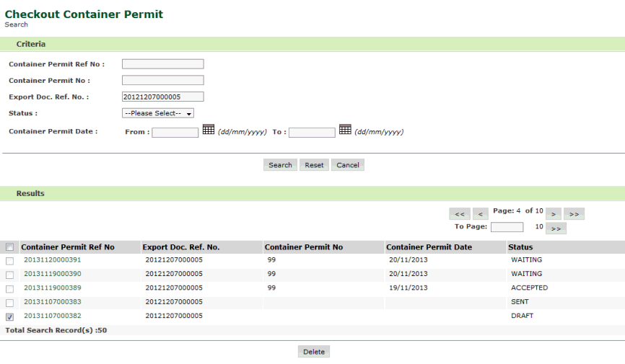Open the To date calendar picker
Screen dimensions: 625x364
pos(345,130)
